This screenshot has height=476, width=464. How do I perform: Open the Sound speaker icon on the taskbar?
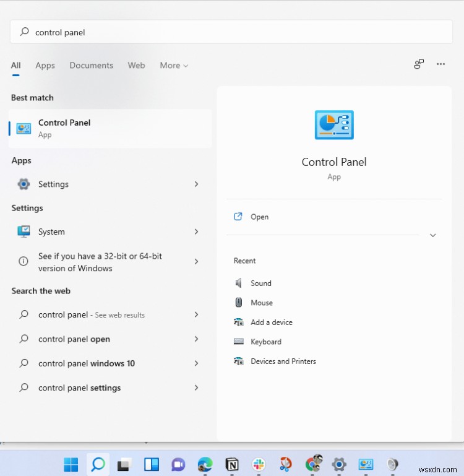(392, 464)
